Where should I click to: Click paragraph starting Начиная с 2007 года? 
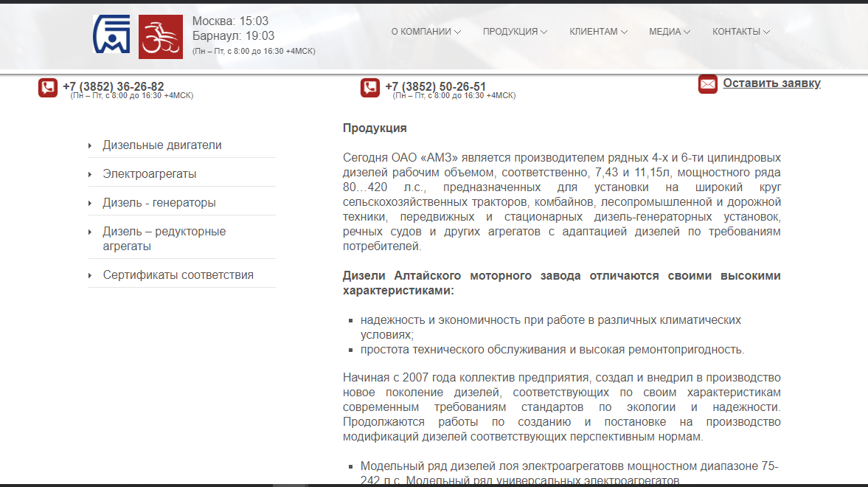point(561,407)
